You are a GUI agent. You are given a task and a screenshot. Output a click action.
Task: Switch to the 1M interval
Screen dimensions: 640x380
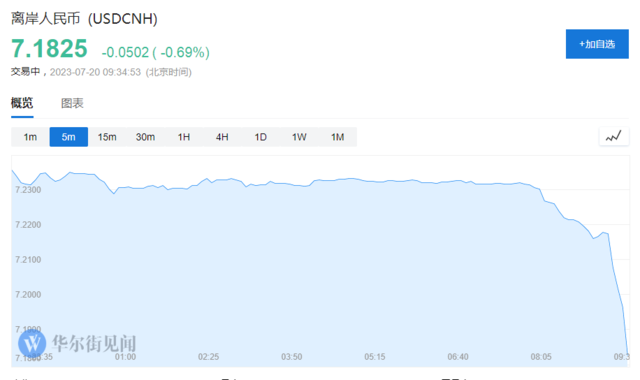click(338, 137)
